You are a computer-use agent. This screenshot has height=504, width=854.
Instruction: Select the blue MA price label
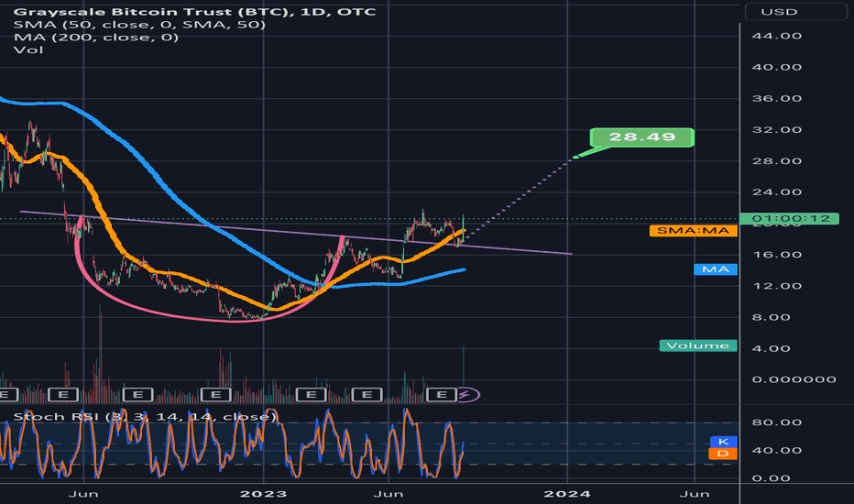716,269
